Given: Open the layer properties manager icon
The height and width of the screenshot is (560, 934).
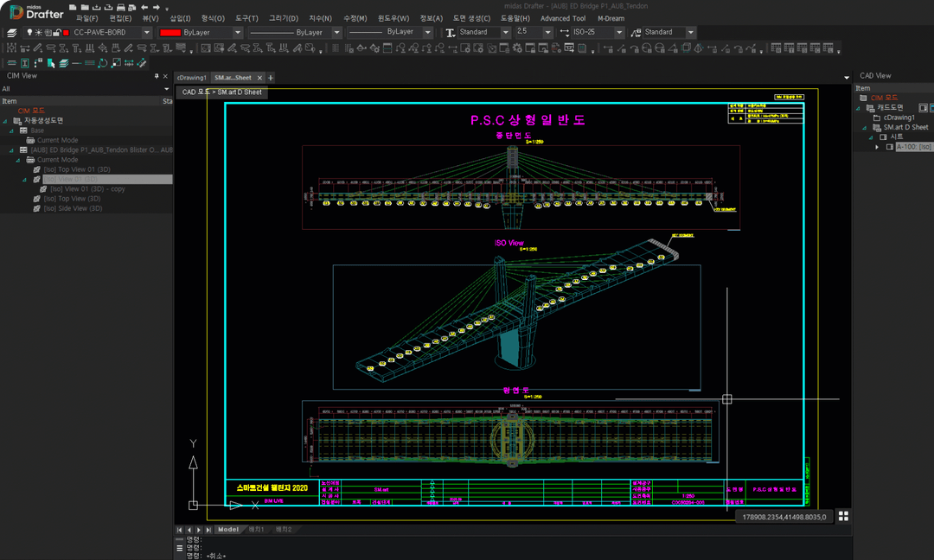Looking at the screenshot, I should pyautogui.click(x=11, y=33).
